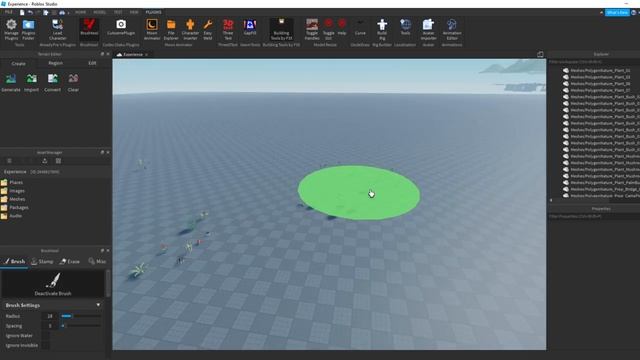Viewport: 640px width, 360px height.
Task: Open the Moon Animator plugin
Action: (152, 29)
